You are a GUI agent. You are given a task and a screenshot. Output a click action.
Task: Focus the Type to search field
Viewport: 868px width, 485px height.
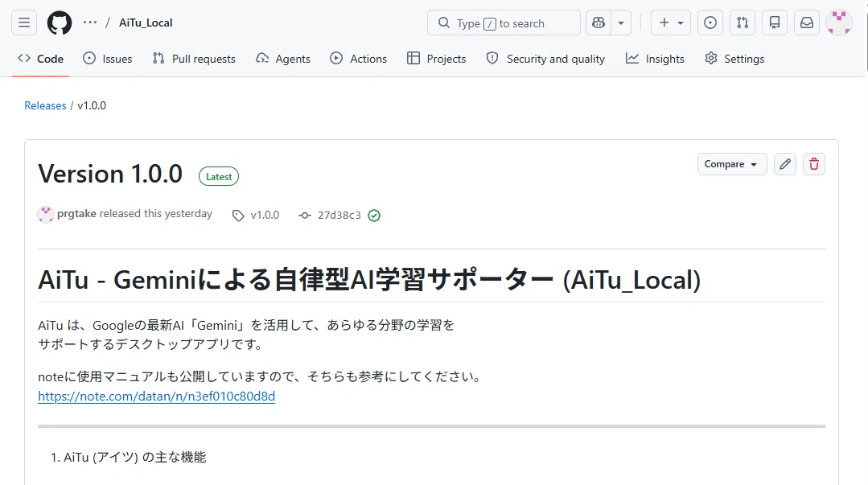[x=504, y=23]
